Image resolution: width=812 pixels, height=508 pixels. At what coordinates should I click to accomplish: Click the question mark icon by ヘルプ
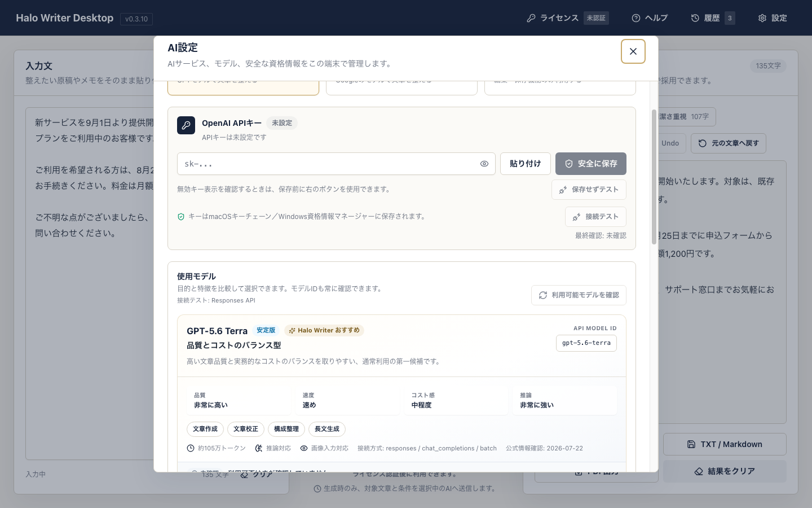[x=636, y=18]
